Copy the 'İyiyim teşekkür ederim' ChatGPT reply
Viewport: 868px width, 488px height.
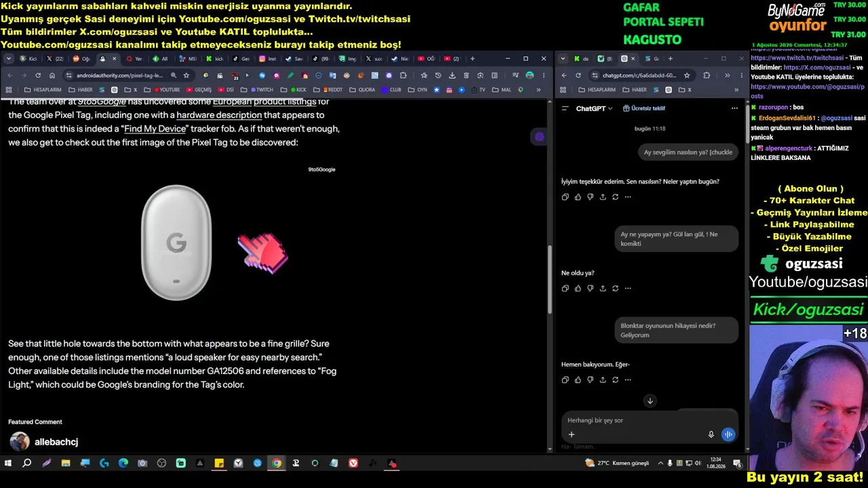[565, 197]
